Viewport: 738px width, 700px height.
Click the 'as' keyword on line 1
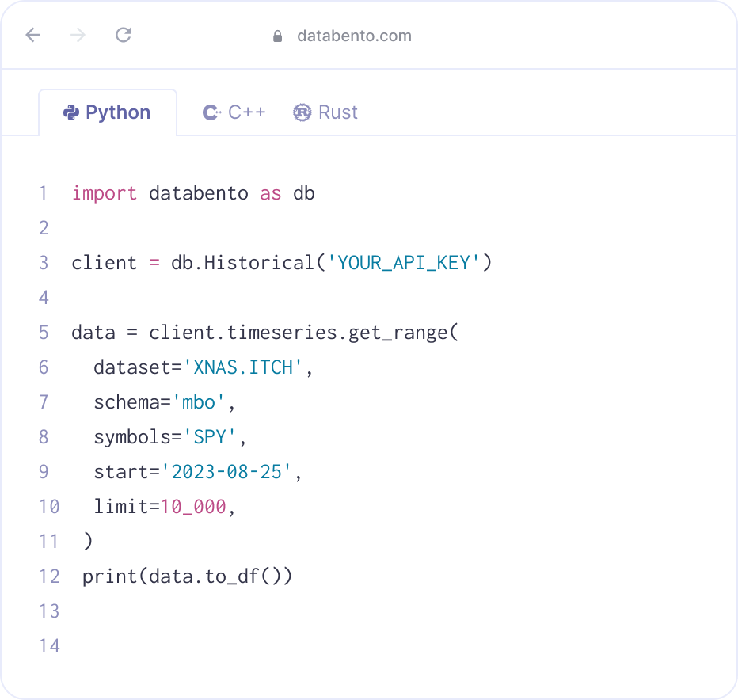tap(271, 193)
